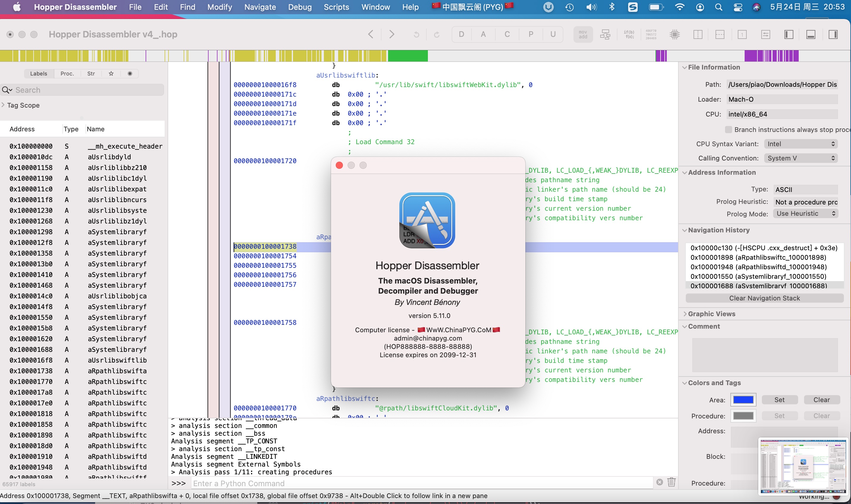851x504 pixels.
Task: Open the Navigate menu
Action: (260, 7)
